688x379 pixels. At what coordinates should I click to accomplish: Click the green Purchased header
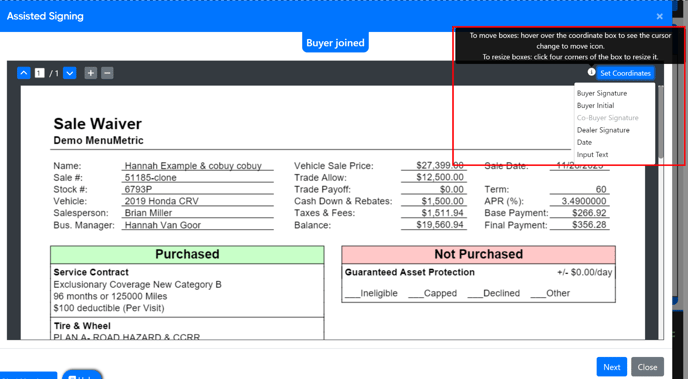tap(187, 254)
